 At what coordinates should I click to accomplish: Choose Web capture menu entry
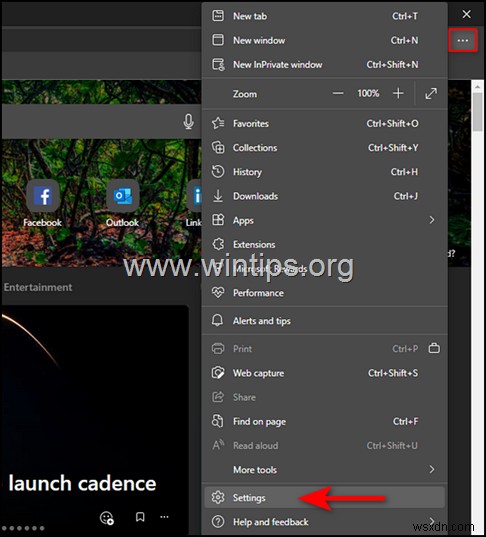pyautogui.click(x=324, y=373)
